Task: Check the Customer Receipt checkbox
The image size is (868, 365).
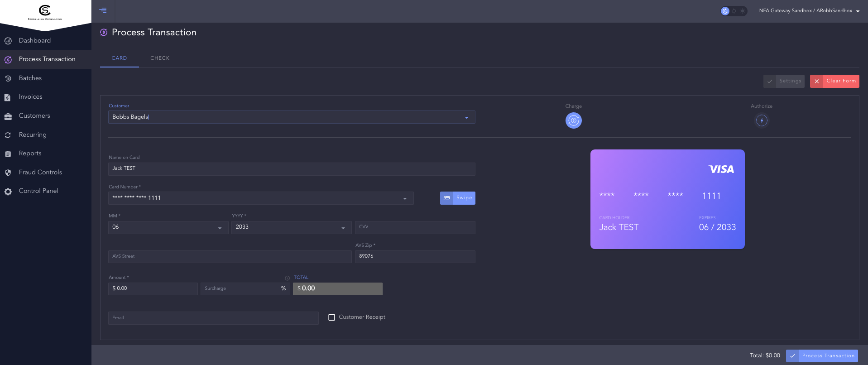Action: (331, 317)
